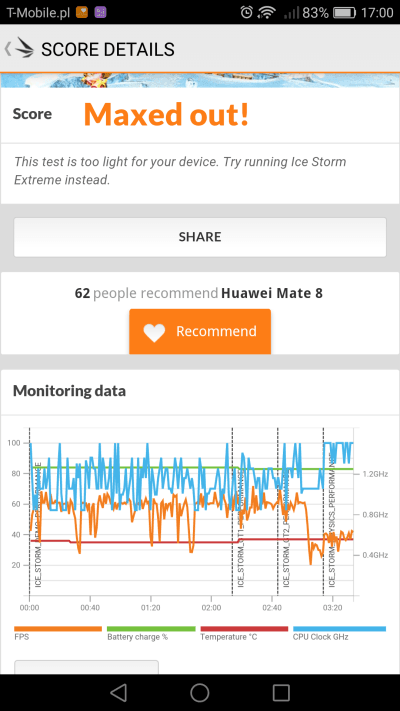The image size is (400, 711).
Task: Tap the ICE_STORM_GT2 marker line on chart
Action: 278,511
